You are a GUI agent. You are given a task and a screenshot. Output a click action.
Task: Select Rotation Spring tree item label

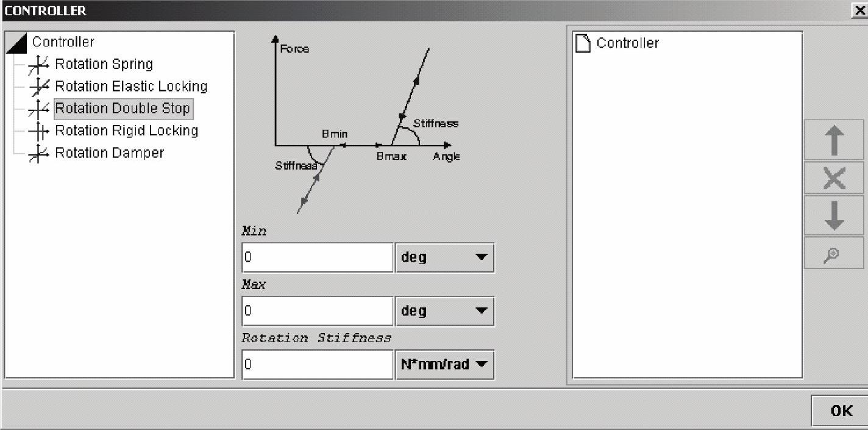[x=104, y=65]
